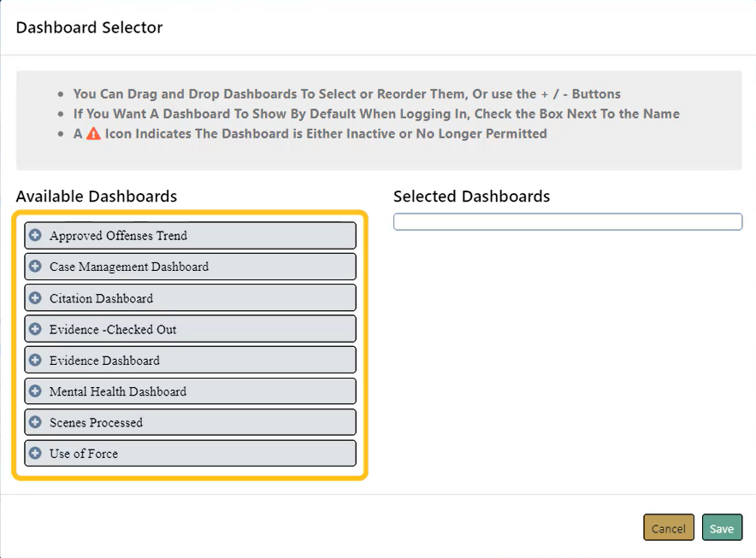The image size is (756, 558).
Task: Select the Use of Force entry
Action: tap(84, 454)
